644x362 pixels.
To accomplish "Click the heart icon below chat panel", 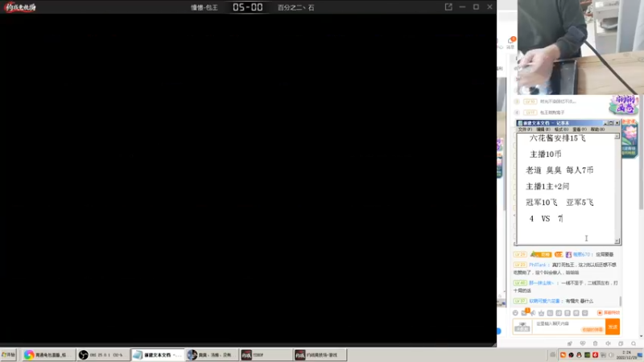I will pos(582,343).
